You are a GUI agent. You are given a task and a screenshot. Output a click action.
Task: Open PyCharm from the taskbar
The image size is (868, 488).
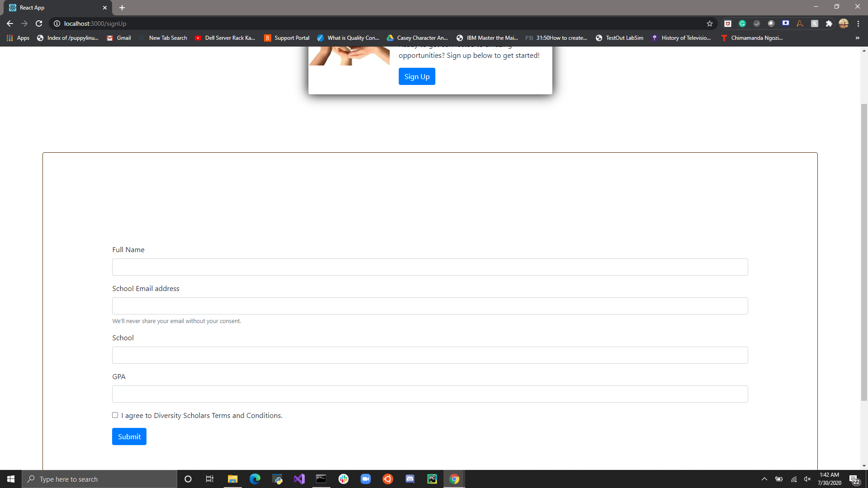tap(432, 479)
